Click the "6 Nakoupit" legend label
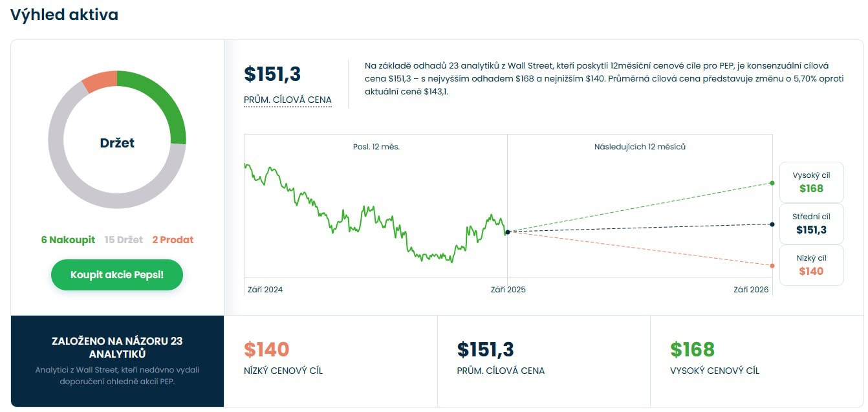This screenshot has width=868, height=412. pos(68,240)
